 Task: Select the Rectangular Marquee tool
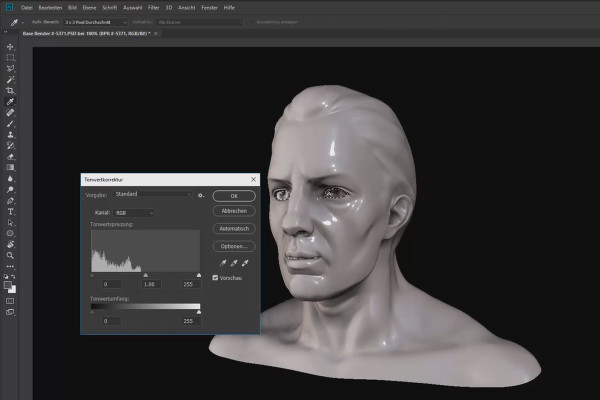point(10,57)
